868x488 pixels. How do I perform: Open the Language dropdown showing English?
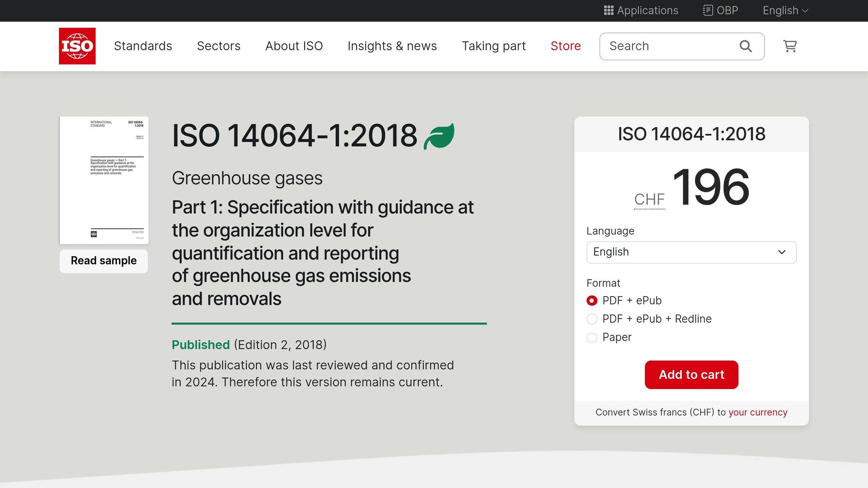pyautogui.click(x=691, y=252)
